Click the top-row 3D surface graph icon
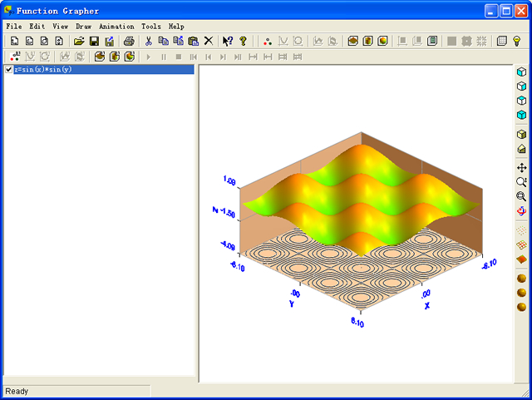The height and width of the screenshot is (400, 532). 352,41
